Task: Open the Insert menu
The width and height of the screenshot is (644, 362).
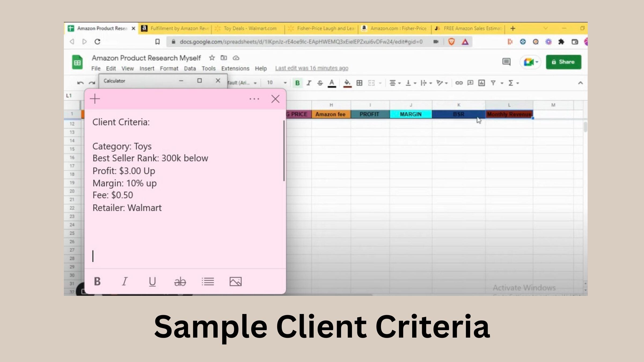Action: pyautogui.click(x=147, y=68)
